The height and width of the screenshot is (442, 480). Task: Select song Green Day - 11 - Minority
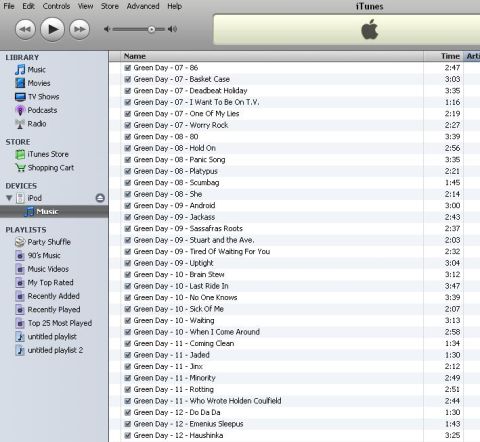[x=175, y=378]
